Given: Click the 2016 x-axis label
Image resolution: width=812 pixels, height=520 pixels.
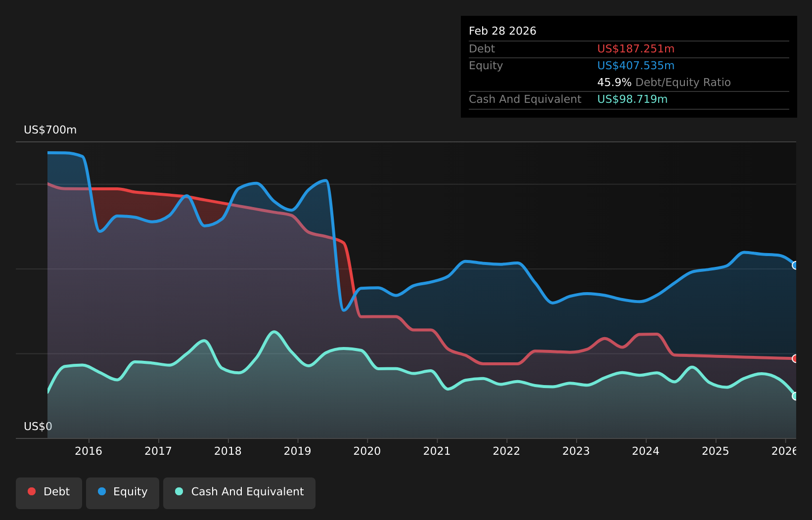Looking at the screenshot, I should coord(89,451).
